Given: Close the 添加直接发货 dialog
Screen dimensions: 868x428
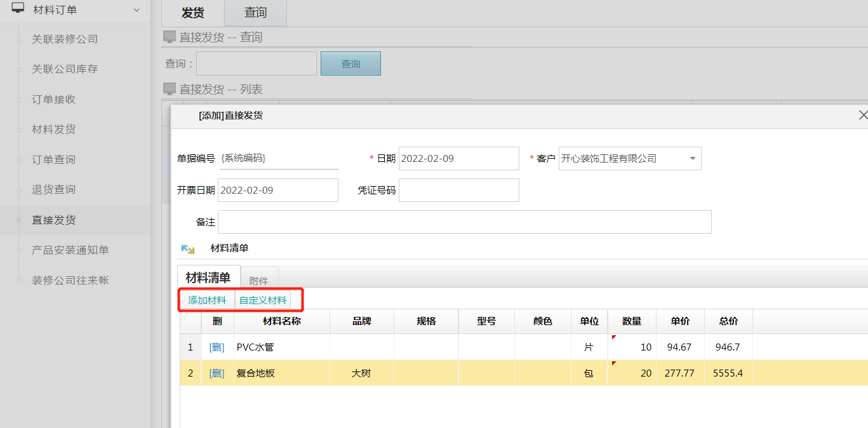Looking at the screenshot, I should [x=862, y=115].
